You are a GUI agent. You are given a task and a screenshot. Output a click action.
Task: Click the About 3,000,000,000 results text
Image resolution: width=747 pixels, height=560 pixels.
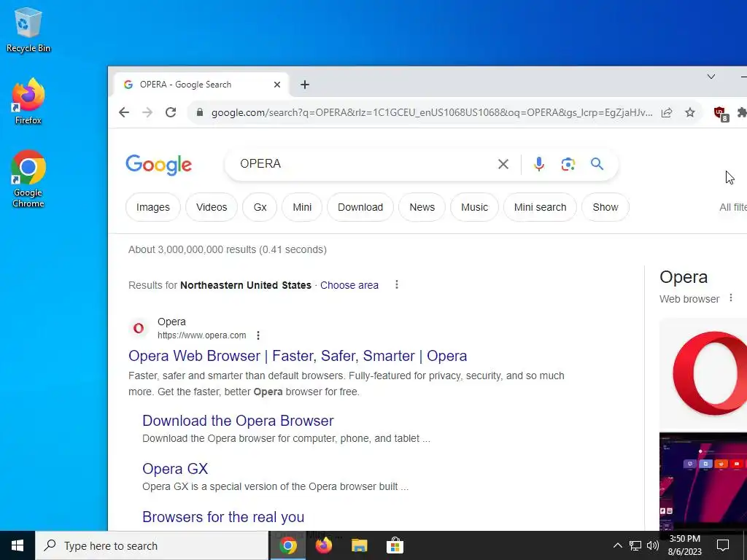coord(228,249)
